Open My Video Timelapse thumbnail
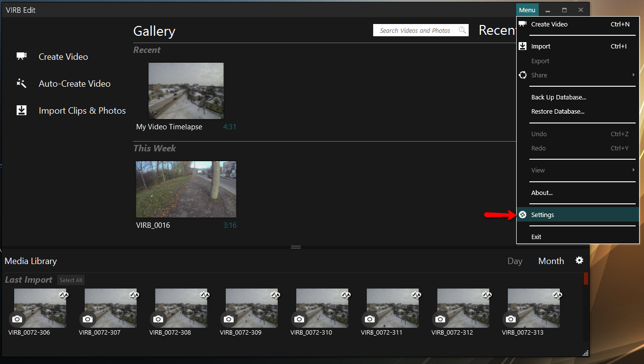The image size is (644, 364). [186, 91]
